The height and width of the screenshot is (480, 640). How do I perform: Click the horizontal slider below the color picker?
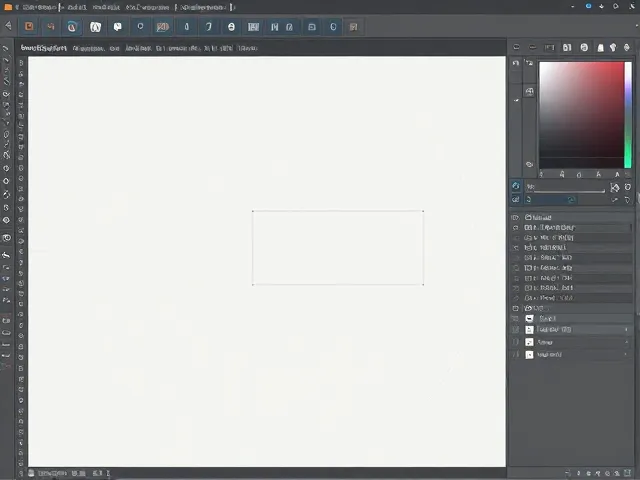[x=569, y=190]
